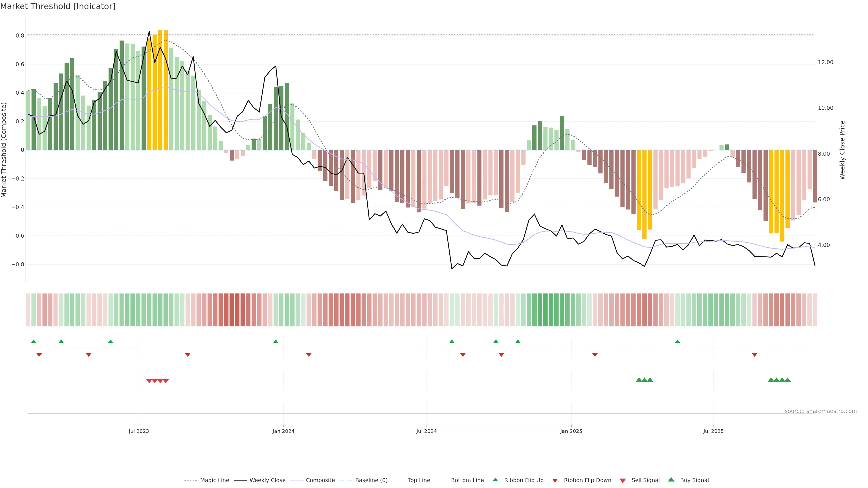
Task: Click the Ribbon Flip Up legend triangle icon
Action: tap(495, 480)
